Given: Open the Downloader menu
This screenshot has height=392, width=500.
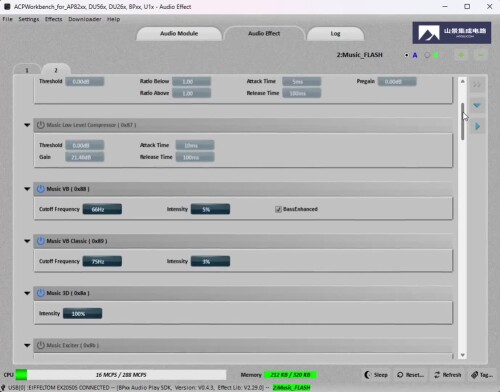Looking at the screenshot, I should 85,19.
